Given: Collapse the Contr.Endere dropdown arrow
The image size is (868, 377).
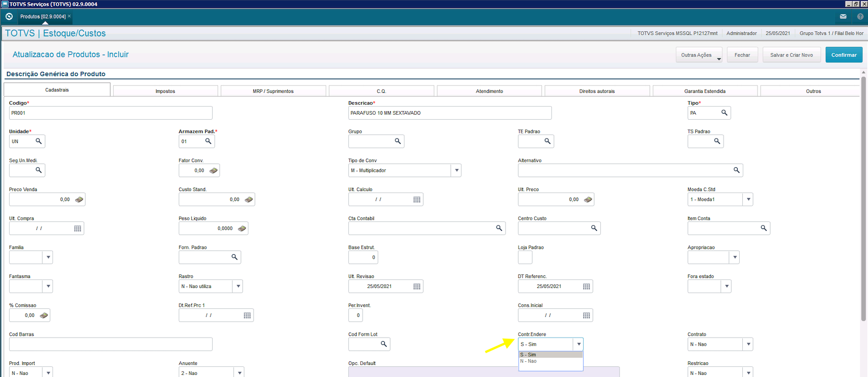Looking at the screenshot, I should click(x=579, y=344).
